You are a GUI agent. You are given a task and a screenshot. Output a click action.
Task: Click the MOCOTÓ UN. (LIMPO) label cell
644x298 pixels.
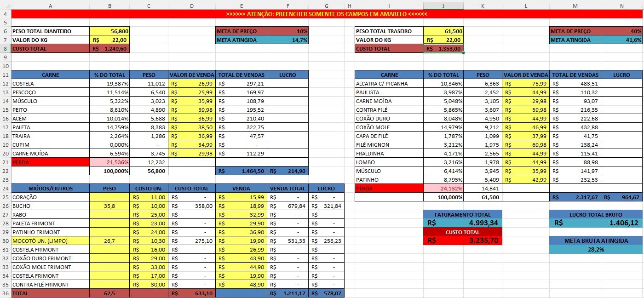point(50,241)
